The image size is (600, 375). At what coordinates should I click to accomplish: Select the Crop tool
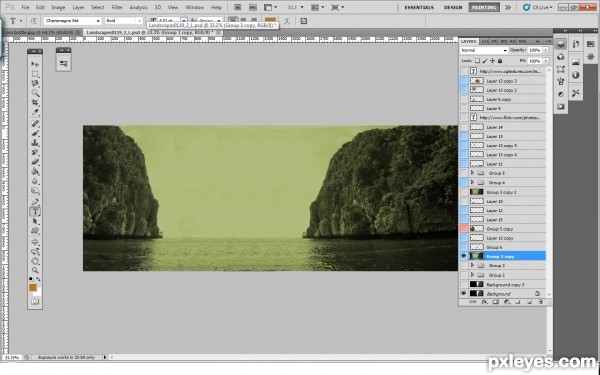point(35,102)
